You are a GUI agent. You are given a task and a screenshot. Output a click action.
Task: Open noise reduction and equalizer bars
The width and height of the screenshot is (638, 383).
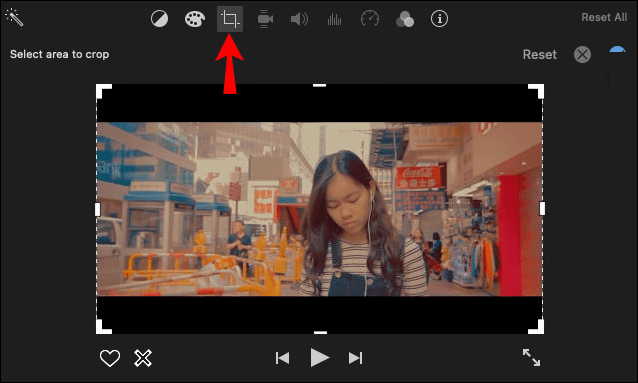point(334,19)
